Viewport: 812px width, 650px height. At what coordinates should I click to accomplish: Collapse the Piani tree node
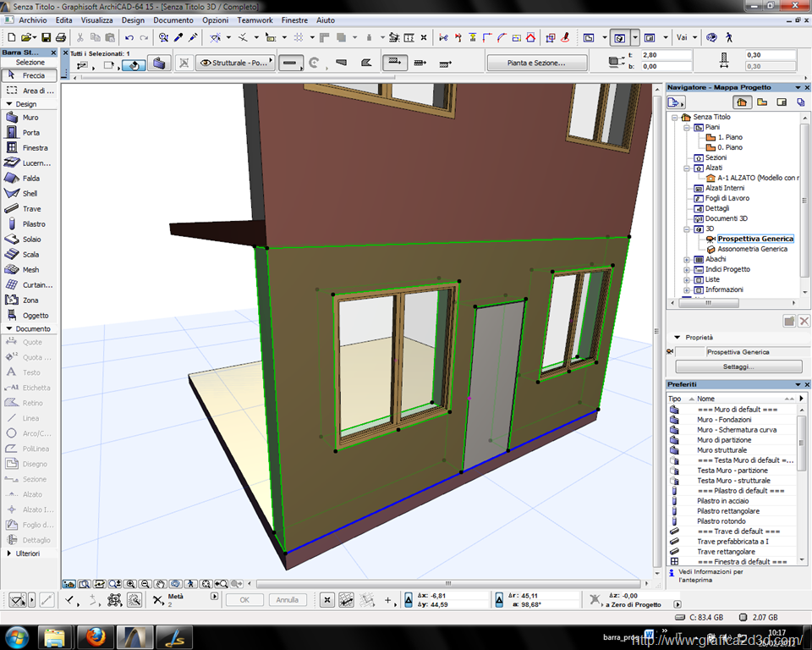[688, 127]
